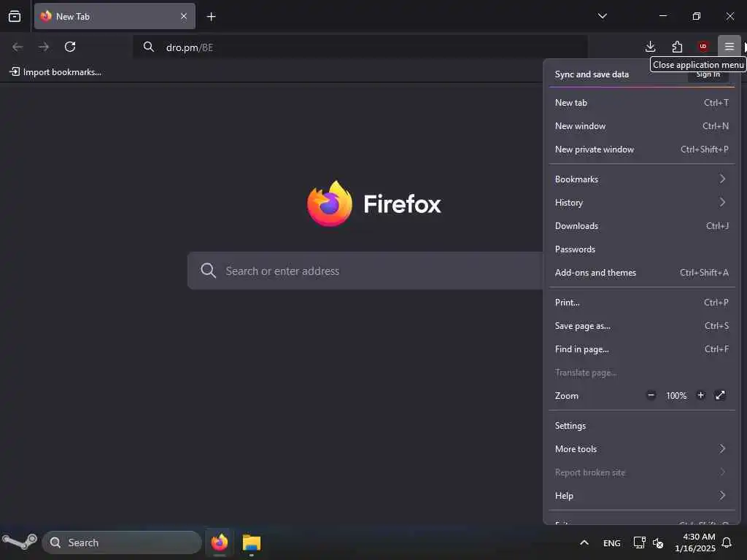747x560 pixels.
Task: Choose New window from the menu
Action: [642, 125]
